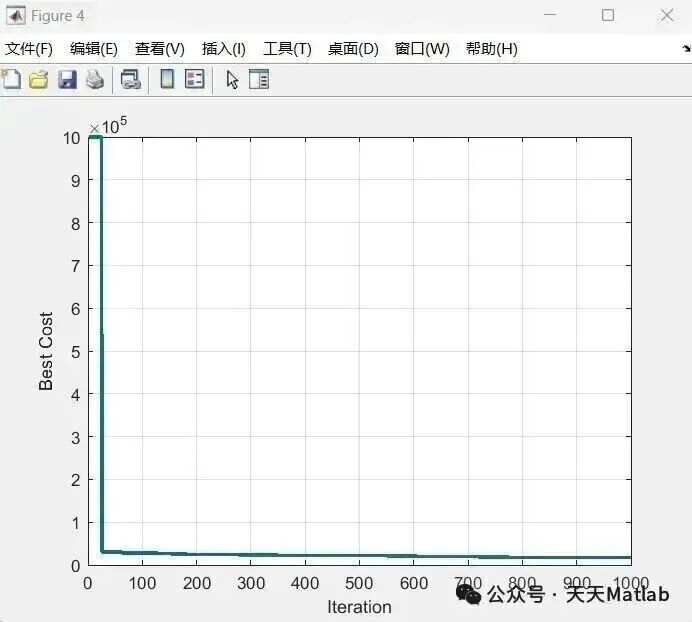Open the 查看(V) menu
Image resolution: width=692 pixels, height=622 pixels.
160,49
